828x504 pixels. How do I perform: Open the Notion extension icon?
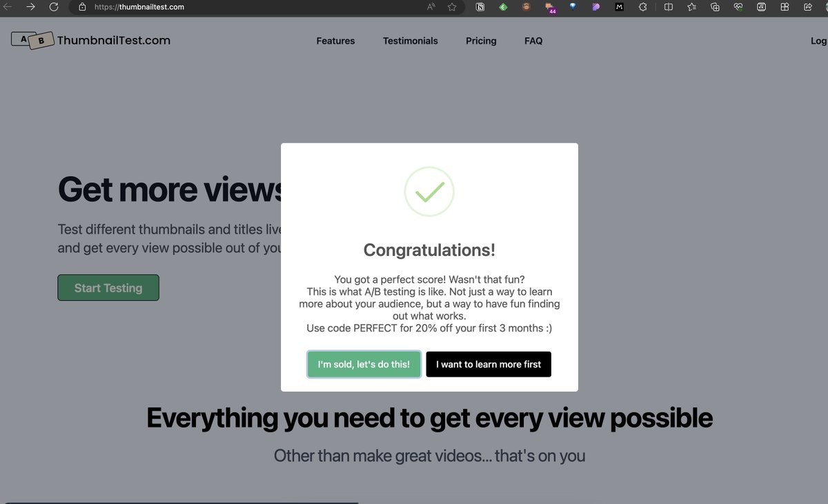(480, 7)
